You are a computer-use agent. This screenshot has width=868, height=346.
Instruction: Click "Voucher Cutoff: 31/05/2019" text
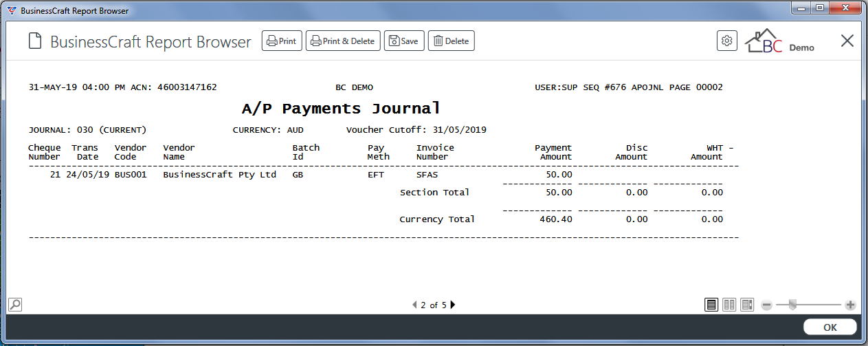[416, 130]
